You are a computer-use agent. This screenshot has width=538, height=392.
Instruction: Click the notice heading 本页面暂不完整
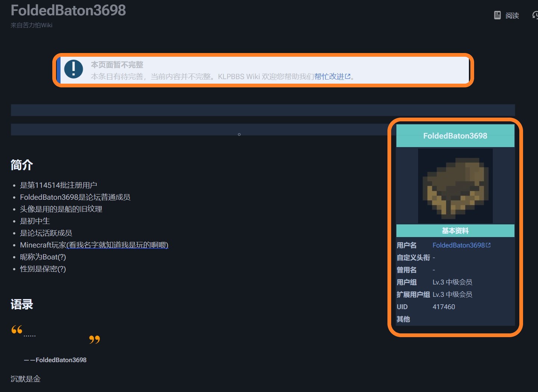[x=117, y=65]
